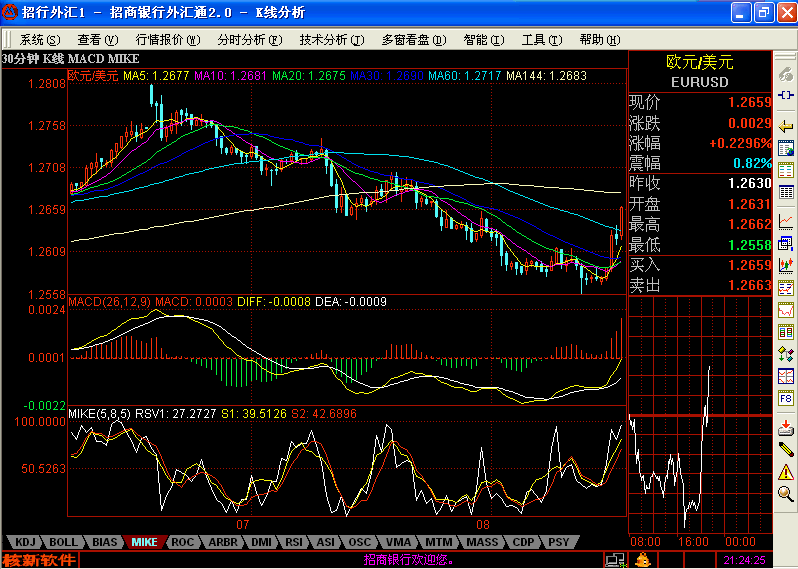Open the four-pane multi-chart icon
Image resolution: width=798 pixels, height=569 pixels.
(786, 376)
